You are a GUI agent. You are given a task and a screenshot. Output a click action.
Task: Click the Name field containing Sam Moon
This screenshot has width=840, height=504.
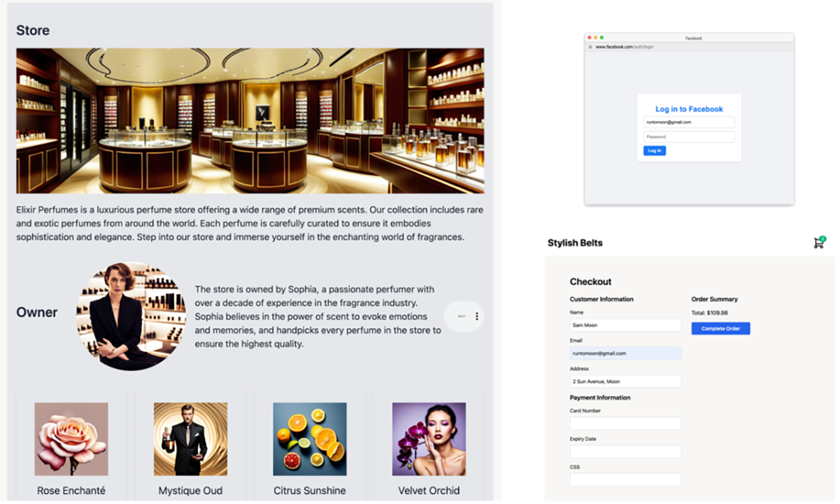pyautogui.click(x=625, y=325)
